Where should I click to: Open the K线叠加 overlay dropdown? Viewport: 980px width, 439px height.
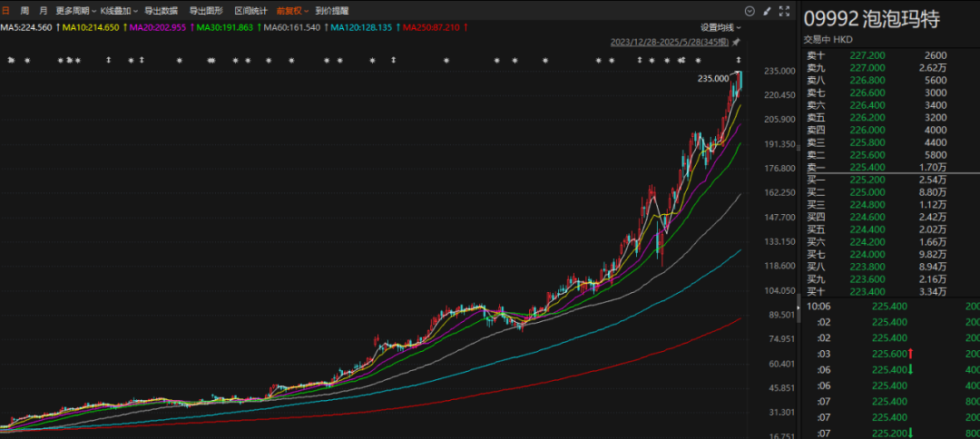[119, 11]
